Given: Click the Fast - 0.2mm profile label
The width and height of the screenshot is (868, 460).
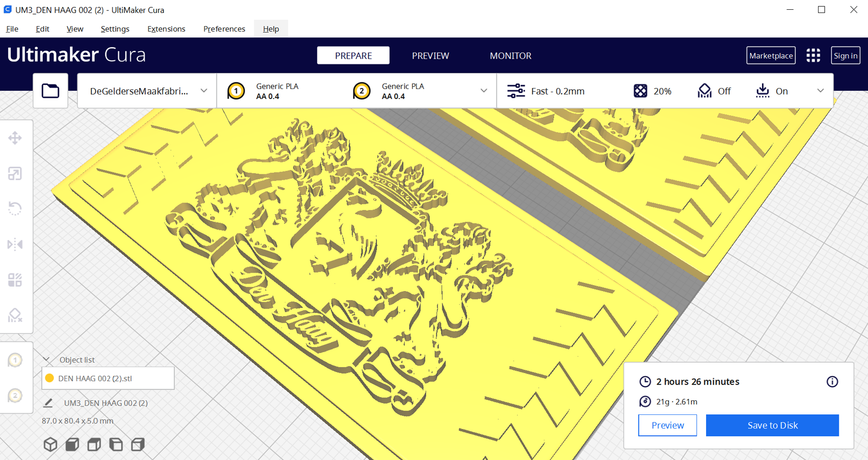Looking at the screenshot, I should coord(558,91).
